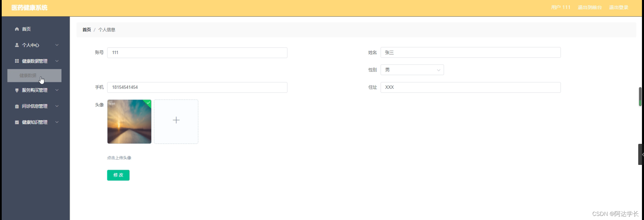644x220 pixels.
Task: Click the 手机 input field with phone number
Action: click(x=197, y=87)
